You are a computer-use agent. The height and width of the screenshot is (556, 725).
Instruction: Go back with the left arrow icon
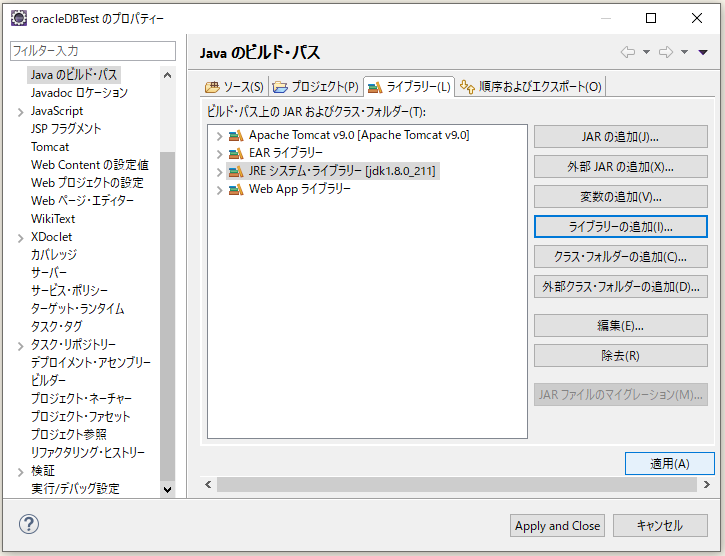point(627,52)
